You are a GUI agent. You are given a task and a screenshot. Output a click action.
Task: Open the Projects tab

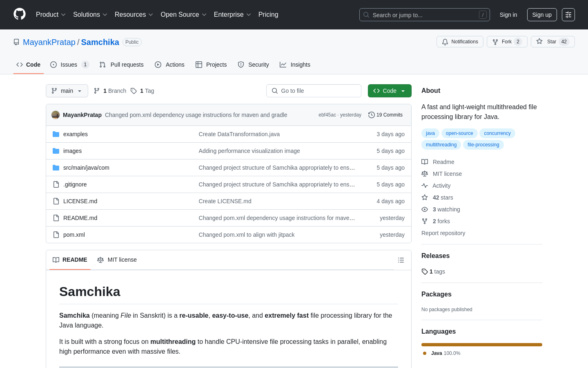coord(211,65)
